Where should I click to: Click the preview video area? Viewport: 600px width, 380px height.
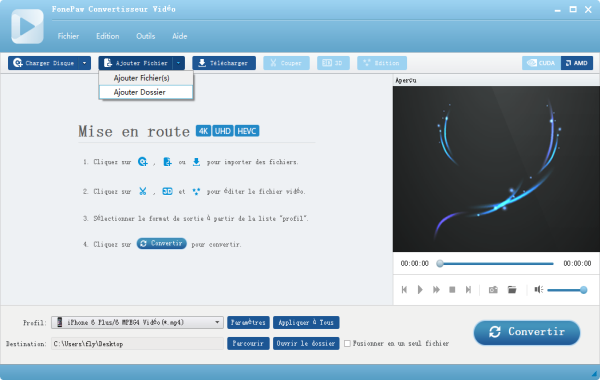(x=496, y=169)
